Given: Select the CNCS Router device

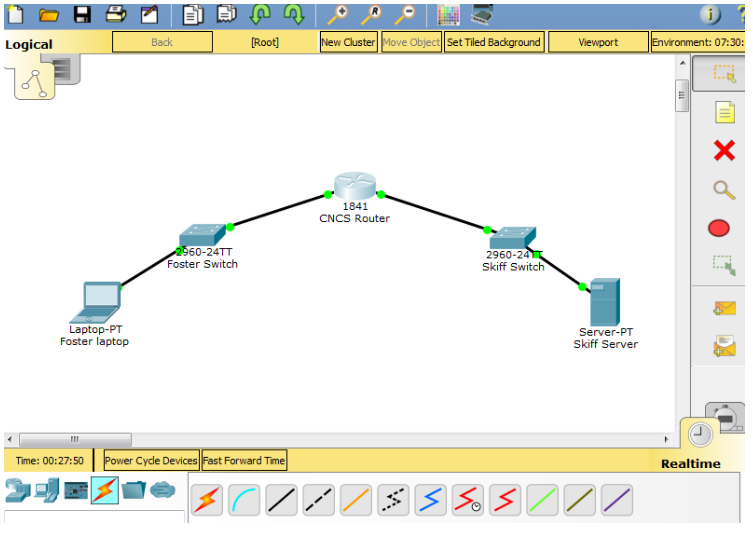Looking at the screenshot, I should [355, 186].
